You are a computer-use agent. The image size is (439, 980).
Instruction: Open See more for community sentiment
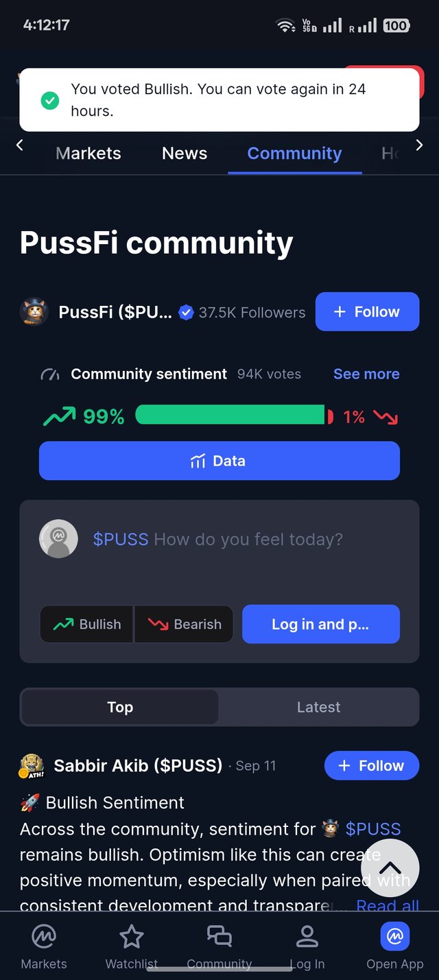click(x=366, y=374)
